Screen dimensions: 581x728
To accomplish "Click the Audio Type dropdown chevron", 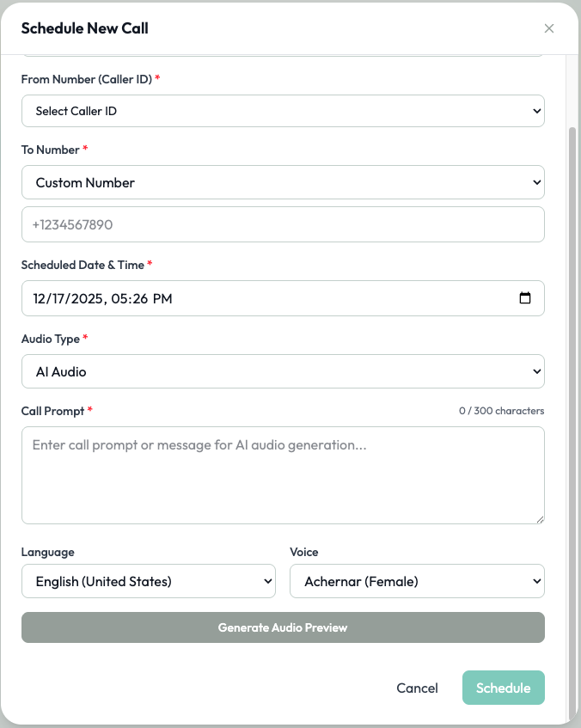I will click(536, 371).
